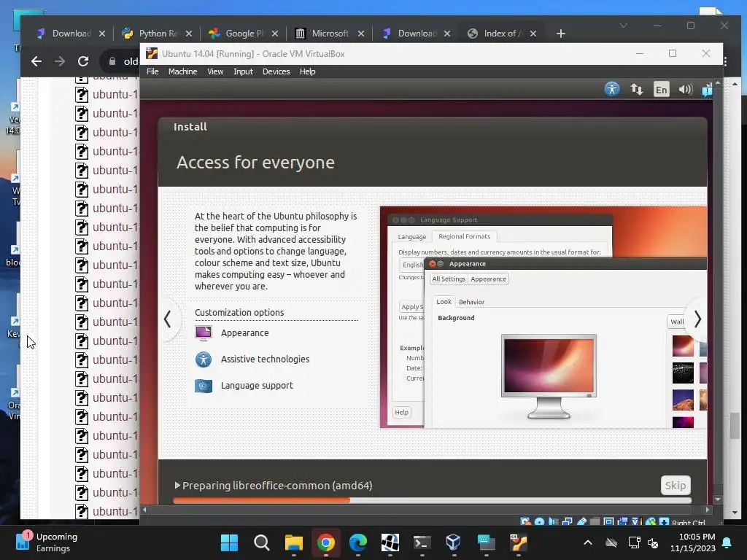Open notification bell in system tray

click(727, 542)
